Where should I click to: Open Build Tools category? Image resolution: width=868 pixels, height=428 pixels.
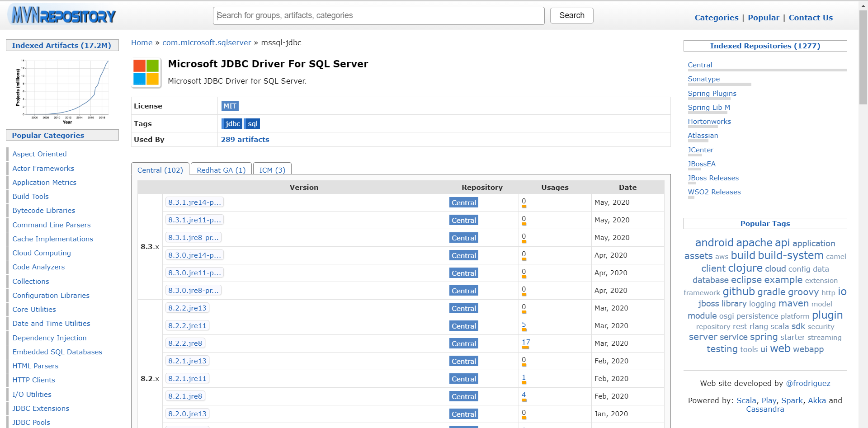tap(30, 196)
